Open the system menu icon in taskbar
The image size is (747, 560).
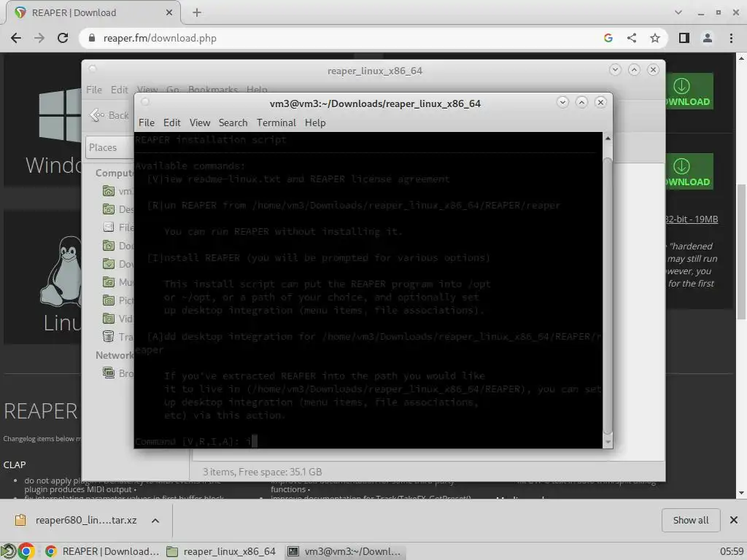[x=8, y=551]
